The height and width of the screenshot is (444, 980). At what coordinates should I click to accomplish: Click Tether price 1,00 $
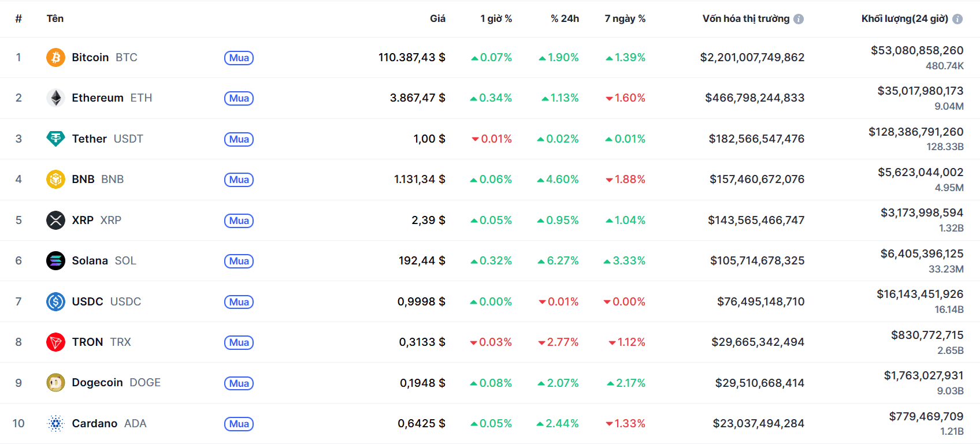(429, 139)
